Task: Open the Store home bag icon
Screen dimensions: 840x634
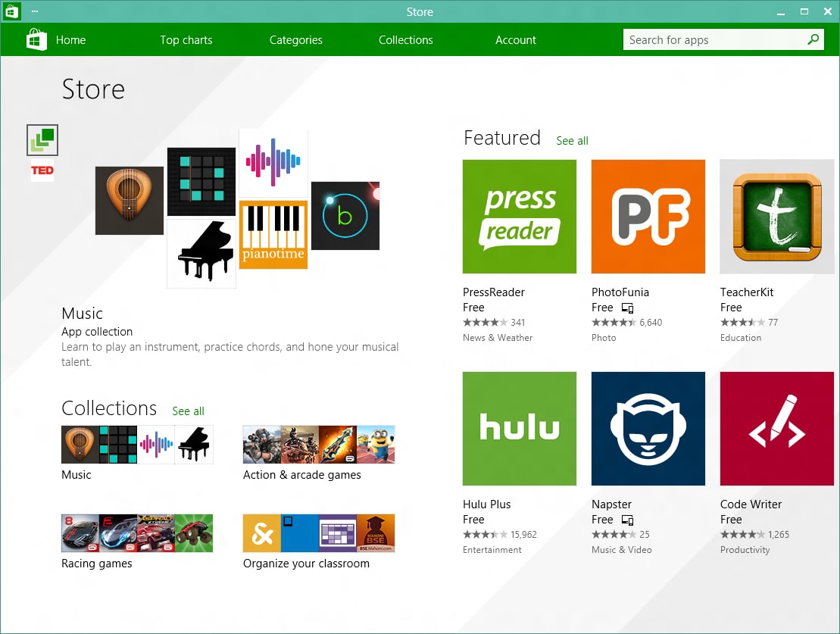Action: click(x=36, y=39)
